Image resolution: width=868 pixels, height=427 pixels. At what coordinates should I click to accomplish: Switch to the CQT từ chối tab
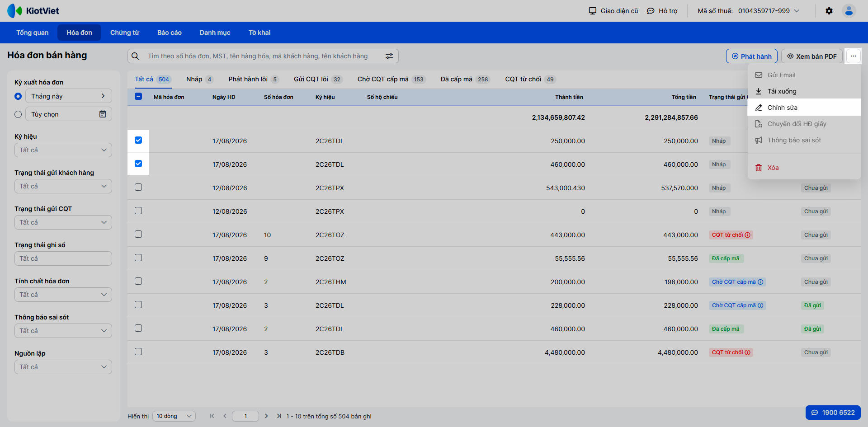coord(530,79)
